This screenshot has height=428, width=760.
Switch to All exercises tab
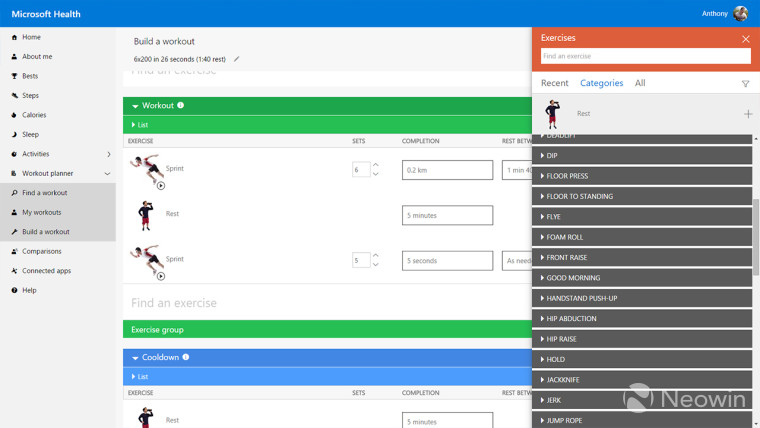[x=640, y=83]
